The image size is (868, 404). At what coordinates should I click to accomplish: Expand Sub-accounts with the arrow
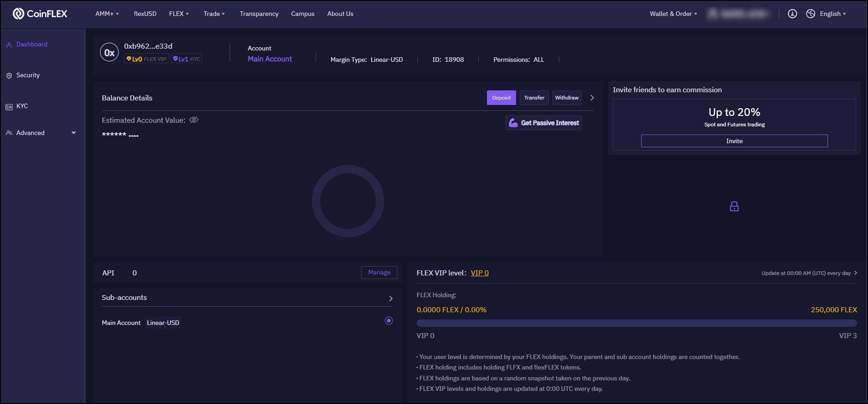click(391, 299)
